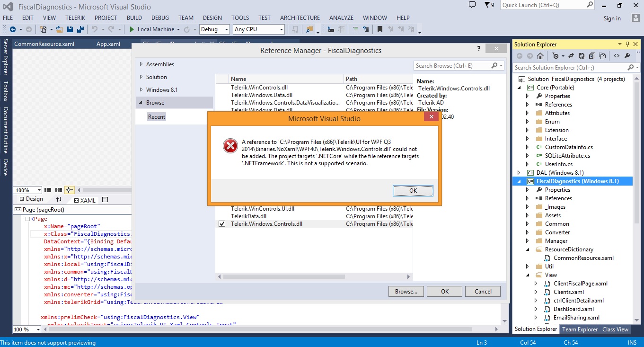The image size is (644, 347).
Task: Click the Solution Explorer Home icon
Action: click(x=540, y=56)
